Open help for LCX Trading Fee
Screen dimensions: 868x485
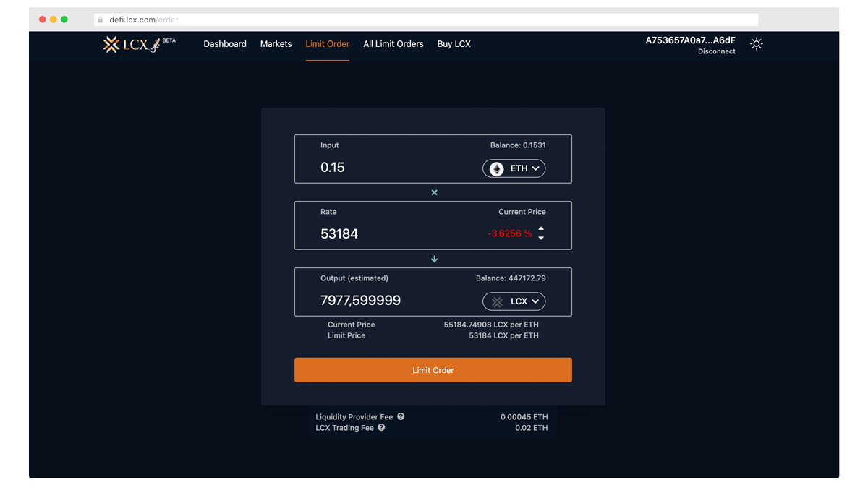tap(381, 428)
